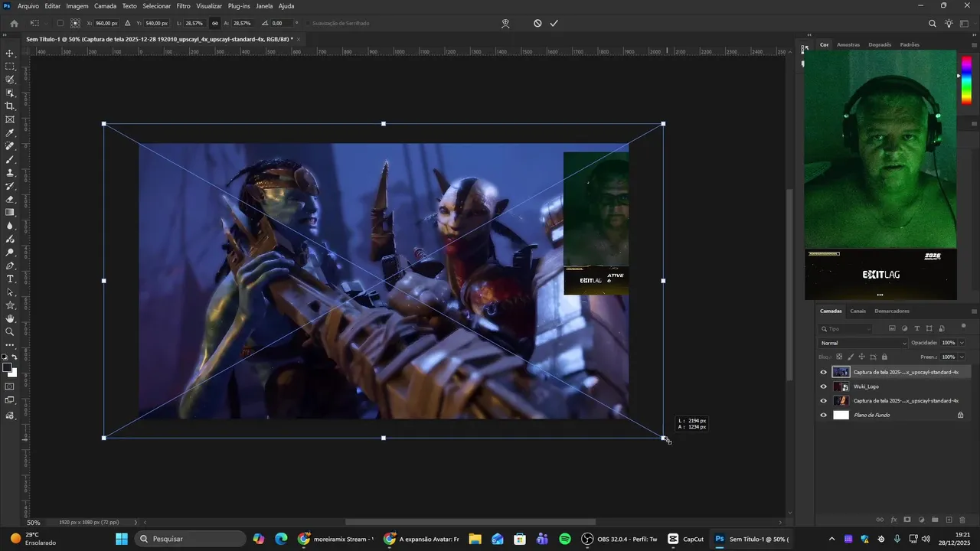Open the Camadas panel options menu
980x551 pixels.
coord(974,311)
